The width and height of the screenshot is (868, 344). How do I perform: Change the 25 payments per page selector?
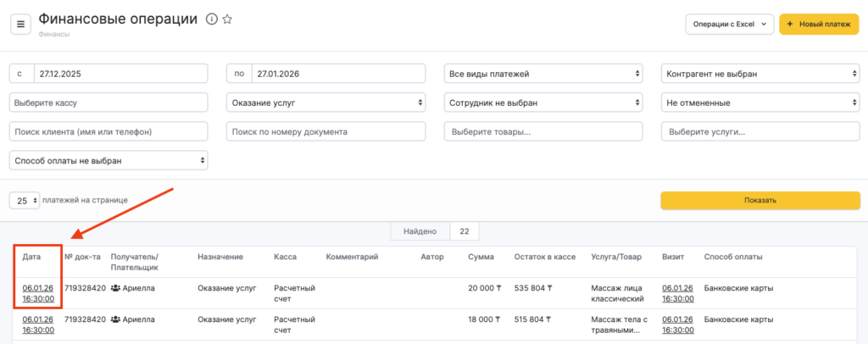[x=25, y=200]
